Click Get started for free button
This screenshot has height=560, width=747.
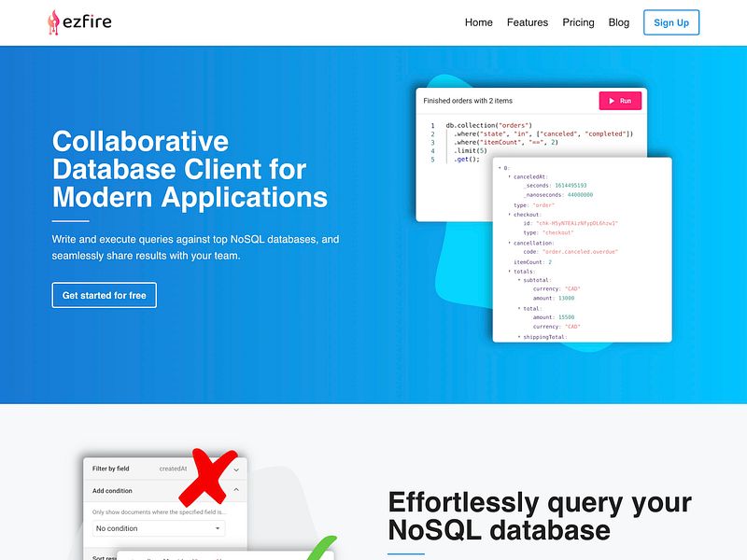[104, 295]
